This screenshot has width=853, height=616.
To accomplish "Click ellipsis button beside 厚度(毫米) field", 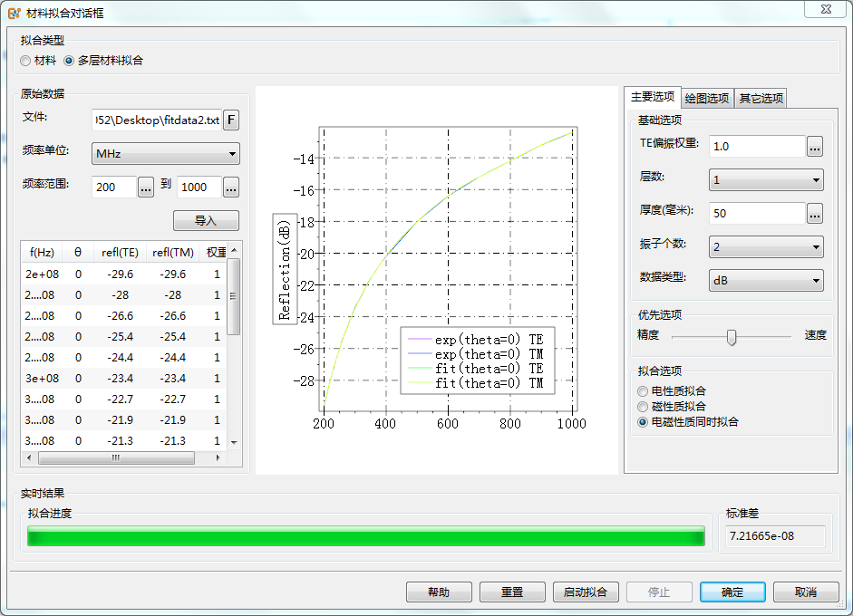I will pos(815,214).
